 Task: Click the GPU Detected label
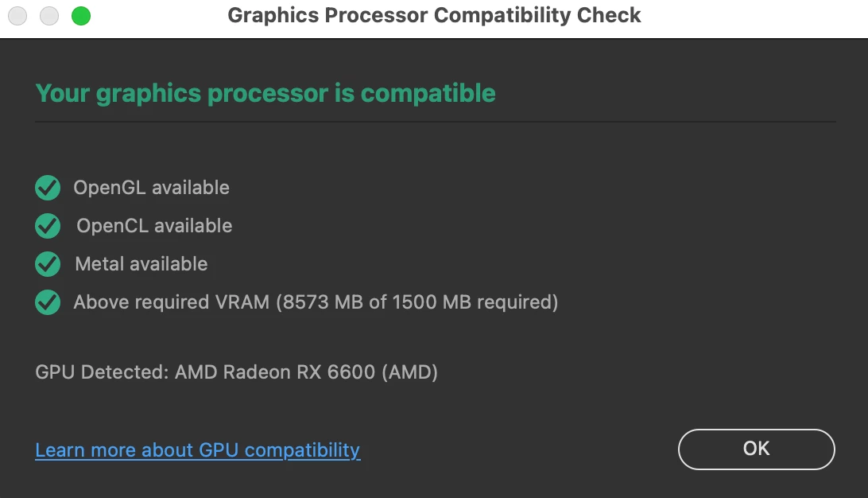pos(102,372)
